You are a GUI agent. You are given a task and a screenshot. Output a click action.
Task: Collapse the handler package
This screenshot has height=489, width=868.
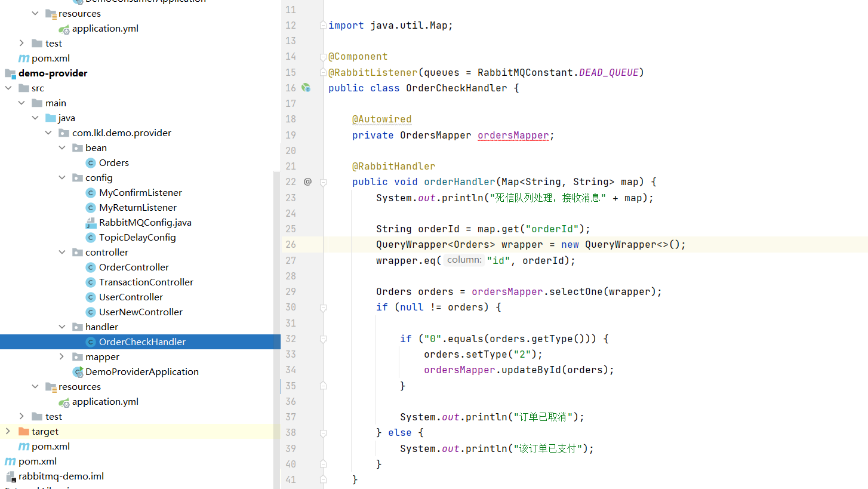tap(61, 327)
